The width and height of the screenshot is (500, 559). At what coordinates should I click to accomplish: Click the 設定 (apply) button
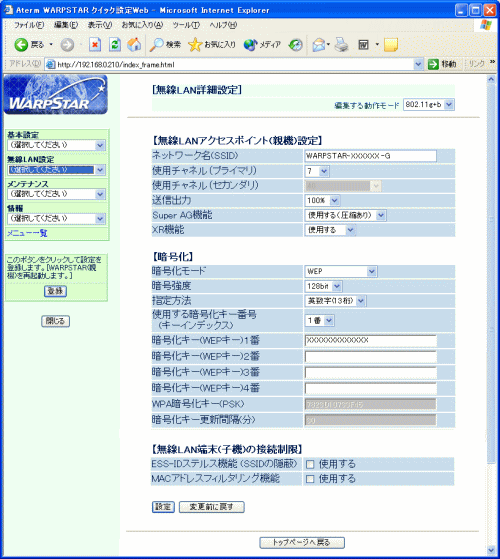(163, 507)
